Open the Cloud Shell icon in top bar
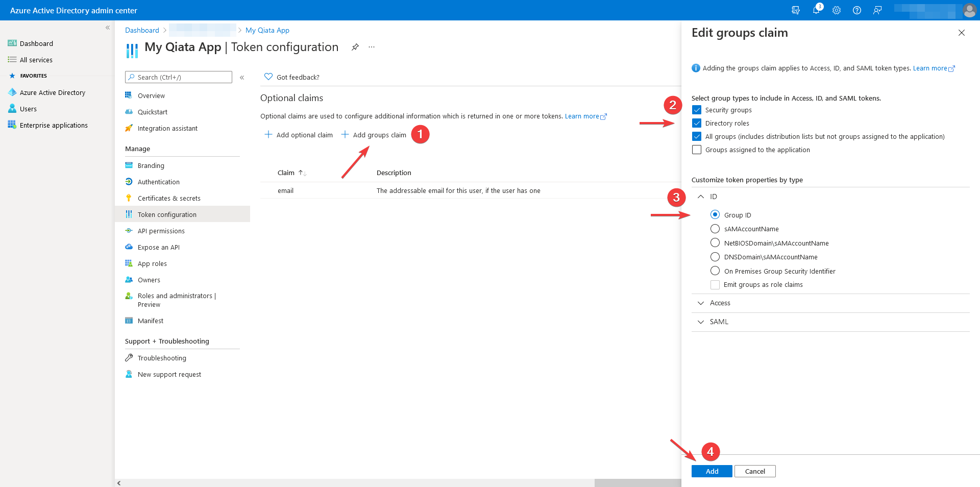The height and width of the screenshot is (487, 980). point(796,10)
